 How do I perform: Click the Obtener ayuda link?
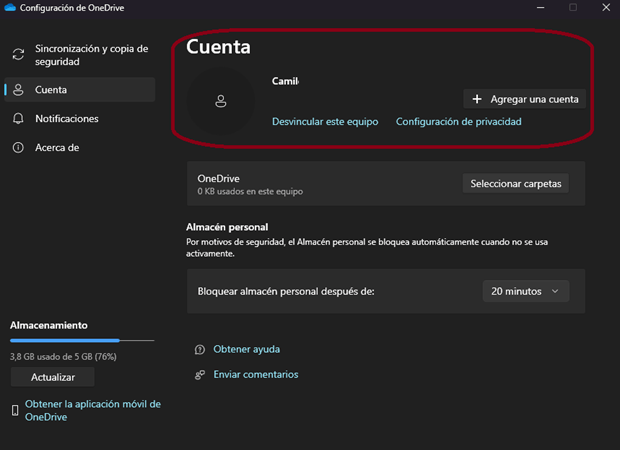coord(247,350)
